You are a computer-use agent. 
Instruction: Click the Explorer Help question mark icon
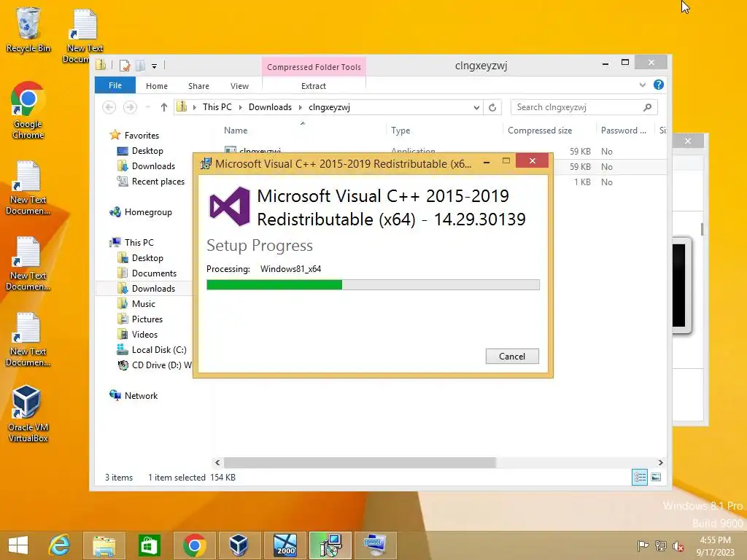click(659, 85)
